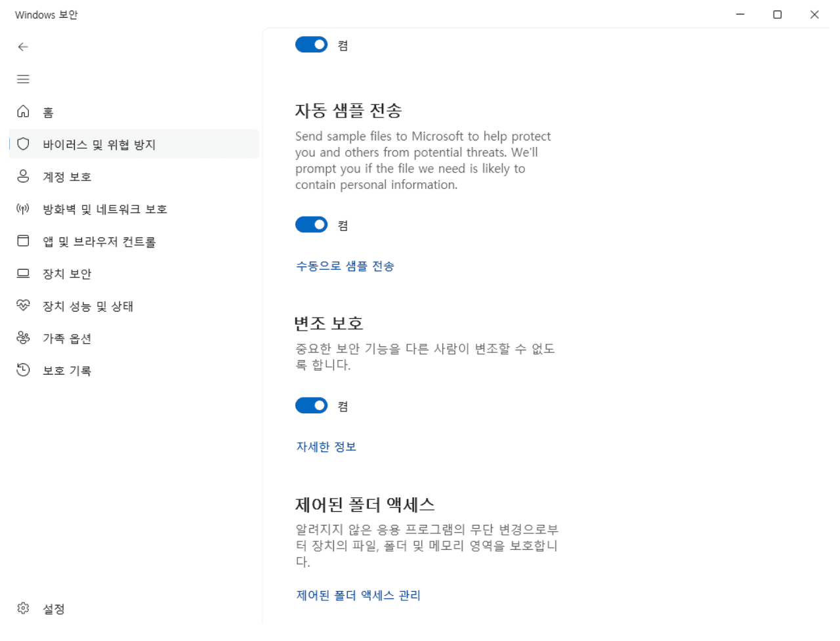
Task: Select the 앱 및 브라우저 컨트롤 icon
Action: tap(23, 241)
